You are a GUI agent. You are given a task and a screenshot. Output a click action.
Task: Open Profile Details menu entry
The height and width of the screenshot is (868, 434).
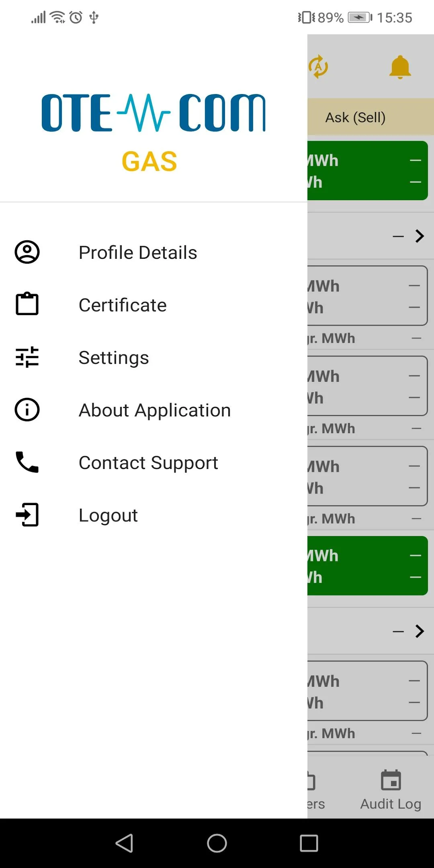coord(154,252)
